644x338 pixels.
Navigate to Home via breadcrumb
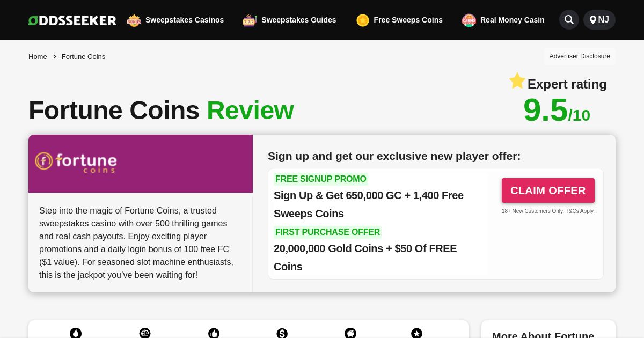tap(38, 56)
